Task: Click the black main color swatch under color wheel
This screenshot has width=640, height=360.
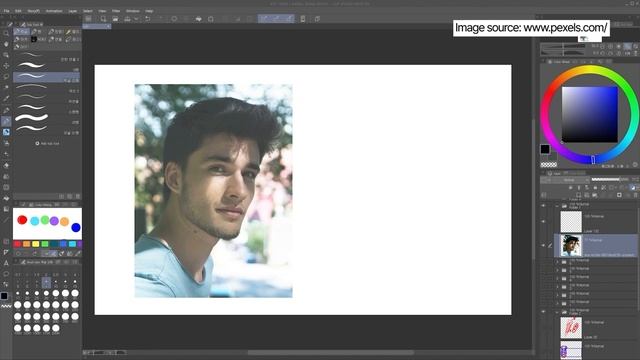Action: coord(545,149)
